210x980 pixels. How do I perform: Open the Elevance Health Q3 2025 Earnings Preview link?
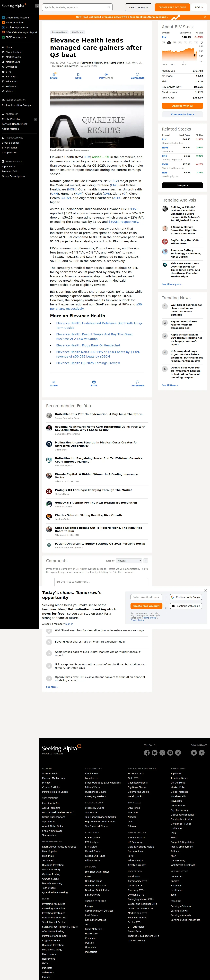pos(88,363)
